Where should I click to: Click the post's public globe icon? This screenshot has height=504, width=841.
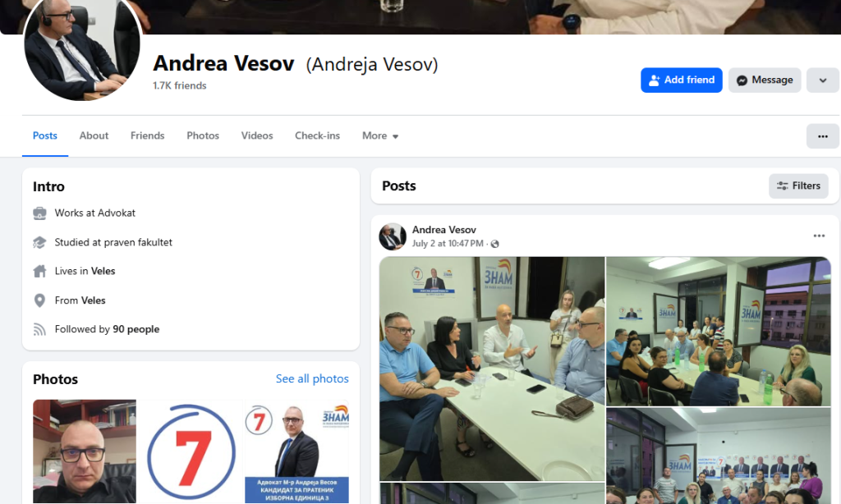[495, 244]
